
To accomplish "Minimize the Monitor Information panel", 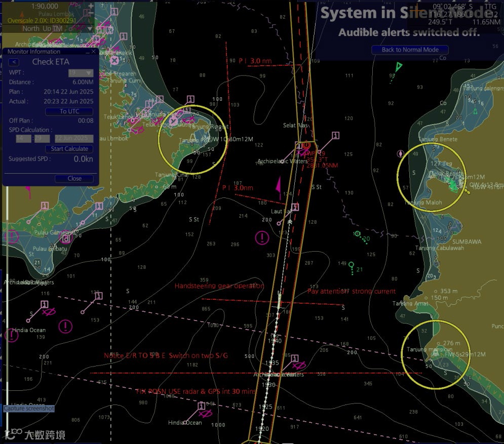I will click(88, 52).
